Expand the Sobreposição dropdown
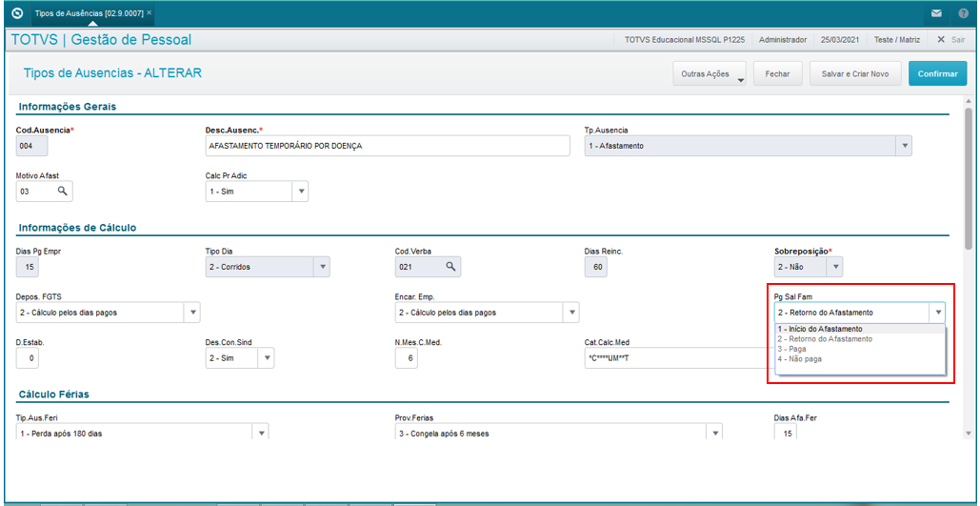 click(x=834, y=267)
